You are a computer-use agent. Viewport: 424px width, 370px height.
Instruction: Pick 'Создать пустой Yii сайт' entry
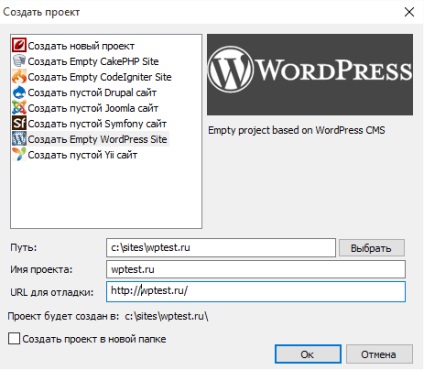point(82,155)
